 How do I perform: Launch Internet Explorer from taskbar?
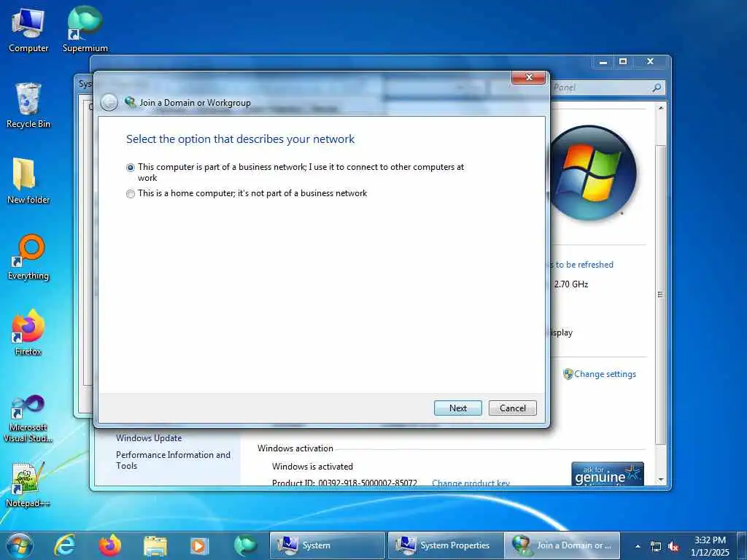click(64, 545)
